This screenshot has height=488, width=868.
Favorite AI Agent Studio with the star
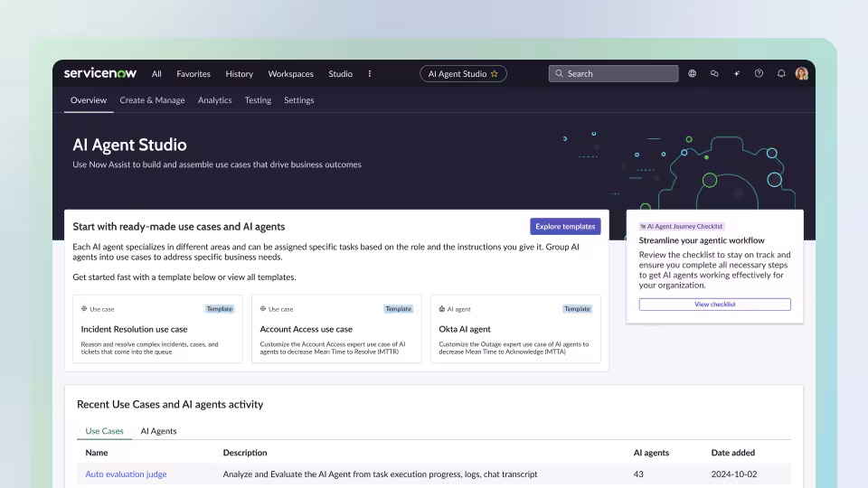tap(495, 74)
